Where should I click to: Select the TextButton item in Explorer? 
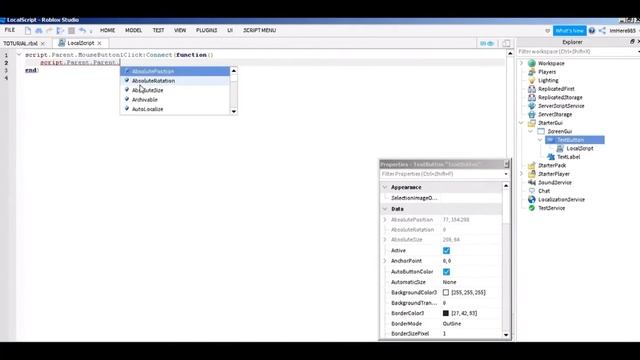point(575,140)
